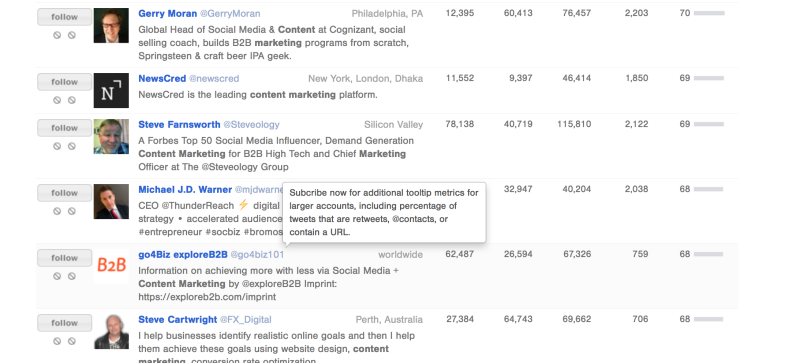Click the second block icon in NewsCred's row
800x363 pixels.
(x=72, y=100)
